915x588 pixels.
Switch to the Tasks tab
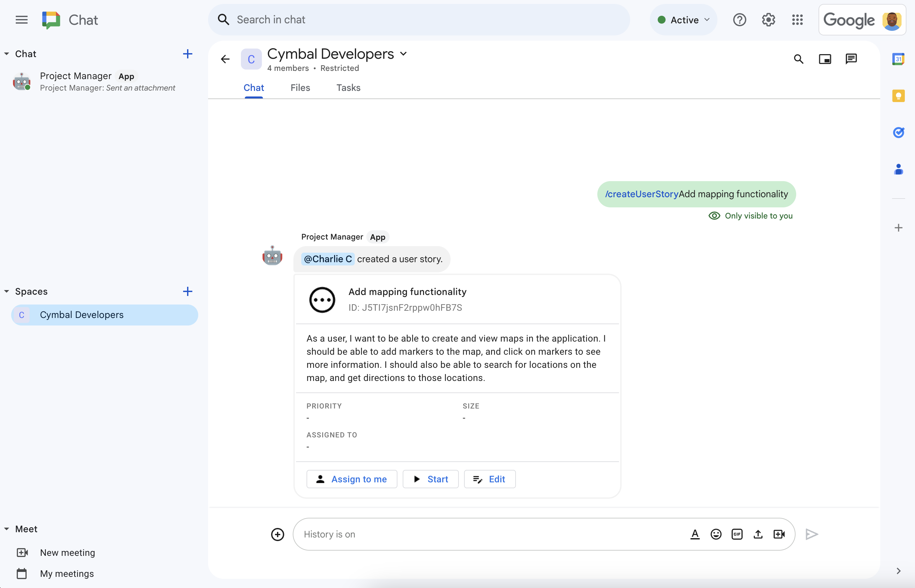pyautogui.click(x=348, y=87)
